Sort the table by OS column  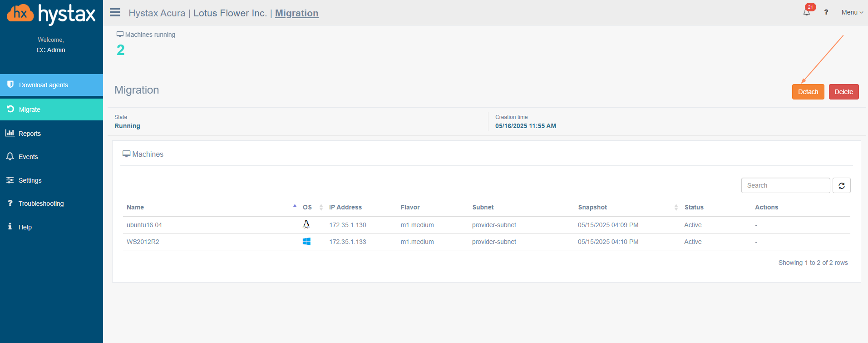click(307, 207)
